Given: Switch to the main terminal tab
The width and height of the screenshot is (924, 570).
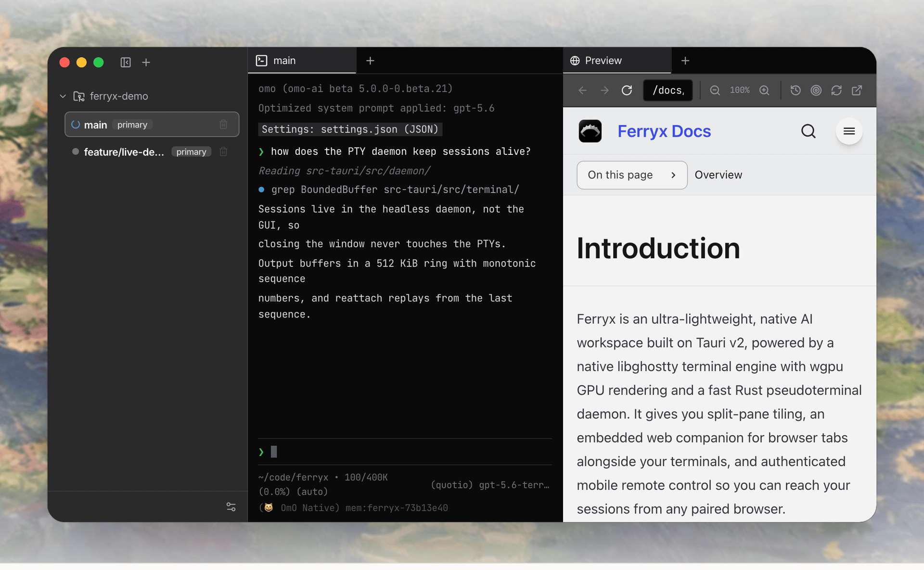Looking at the screenshot, I should [x=302, y=61].
